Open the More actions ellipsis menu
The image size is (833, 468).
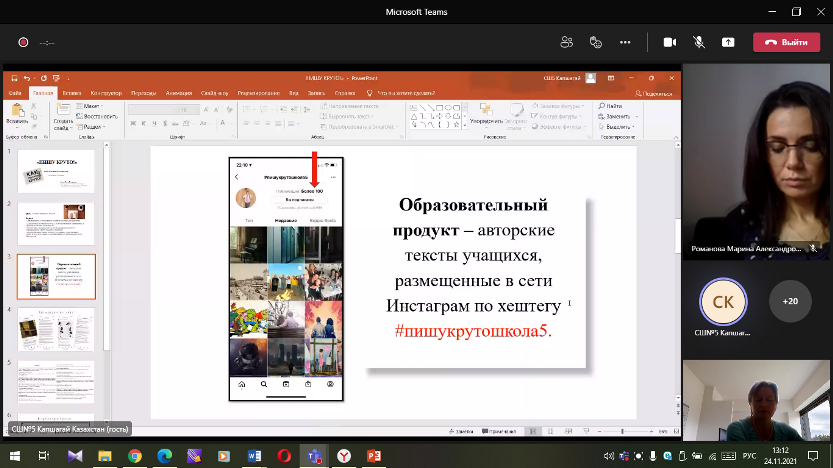tap(625, 42)
